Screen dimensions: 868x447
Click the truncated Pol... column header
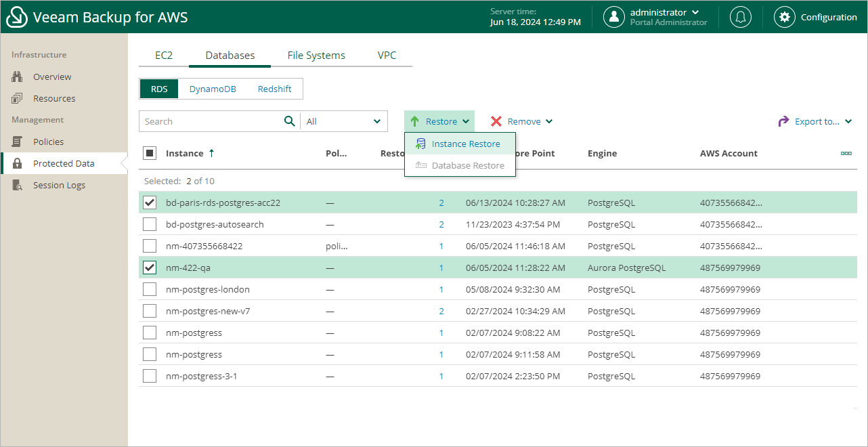[x=337, y=153]
